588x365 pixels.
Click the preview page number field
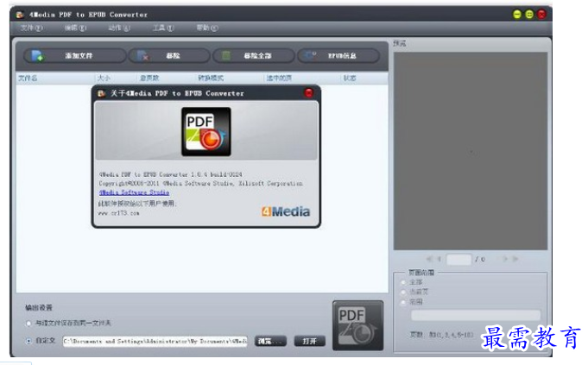tap(459, 259)
